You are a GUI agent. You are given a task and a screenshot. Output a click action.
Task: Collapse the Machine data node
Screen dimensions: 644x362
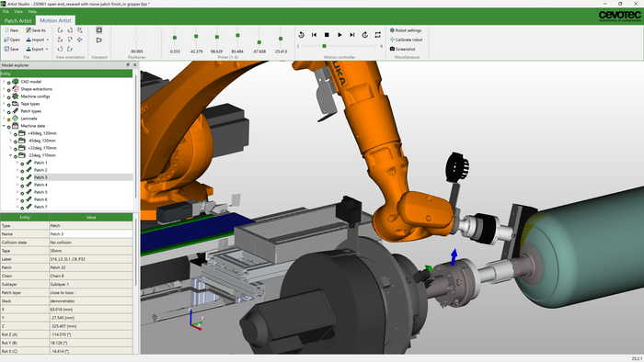point(4,126)
